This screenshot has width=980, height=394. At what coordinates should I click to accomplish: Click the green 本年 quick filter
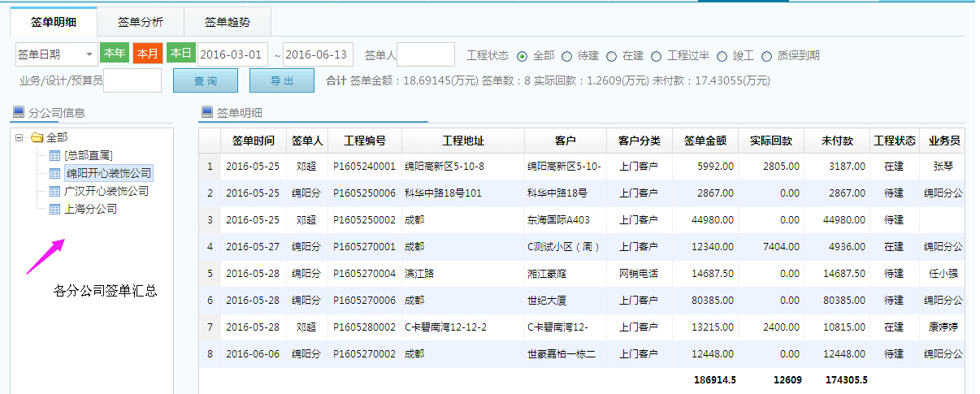point(114,54)
